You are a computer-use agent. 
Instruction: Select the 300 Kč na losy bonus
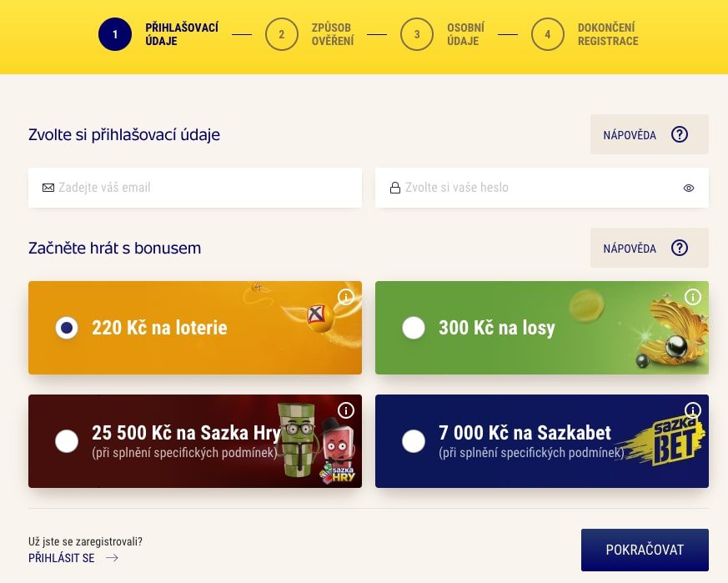[414, 328]
